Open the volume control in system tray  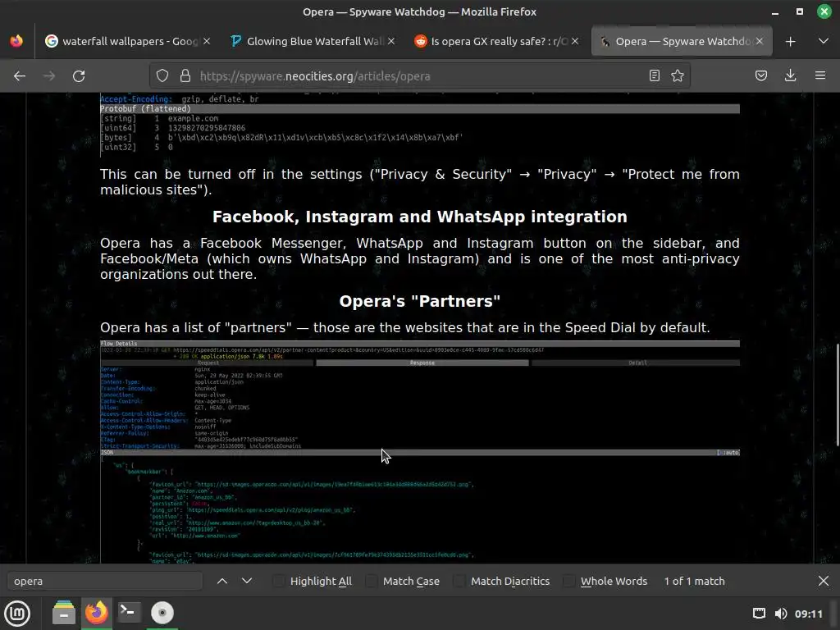point(781,614)
